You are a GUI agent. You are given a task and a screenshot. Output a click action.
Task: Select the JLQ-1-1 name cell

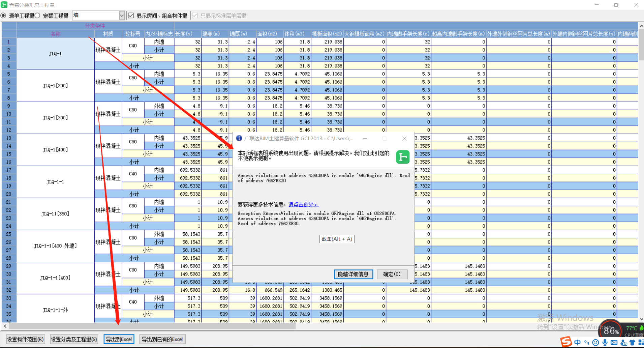click(55, 182)
